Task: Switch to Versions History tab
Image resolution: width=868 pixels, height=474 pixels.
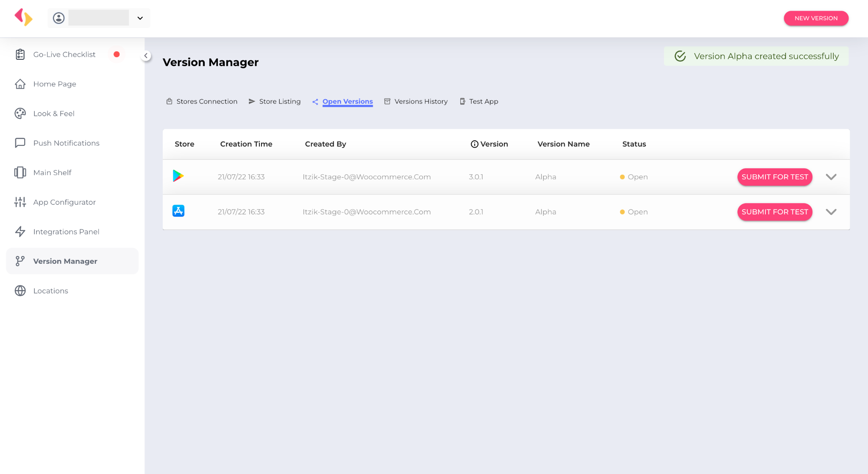Action: pos(420,101)
